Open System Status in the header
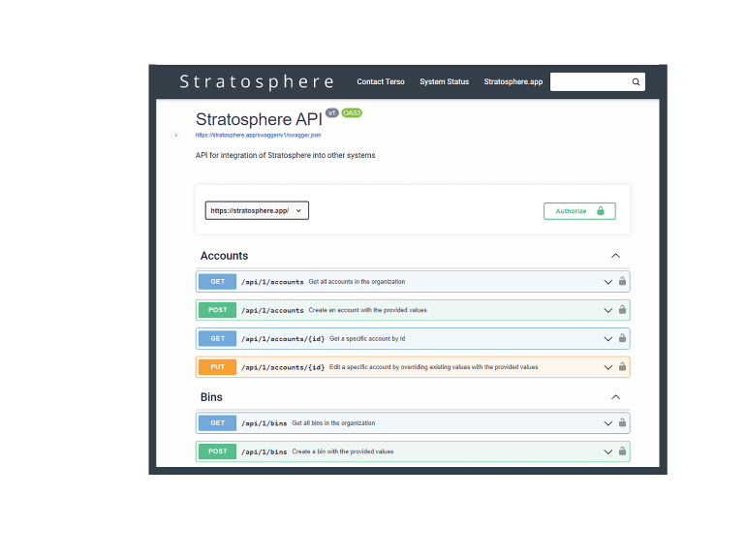 click(x=444, y=82)
